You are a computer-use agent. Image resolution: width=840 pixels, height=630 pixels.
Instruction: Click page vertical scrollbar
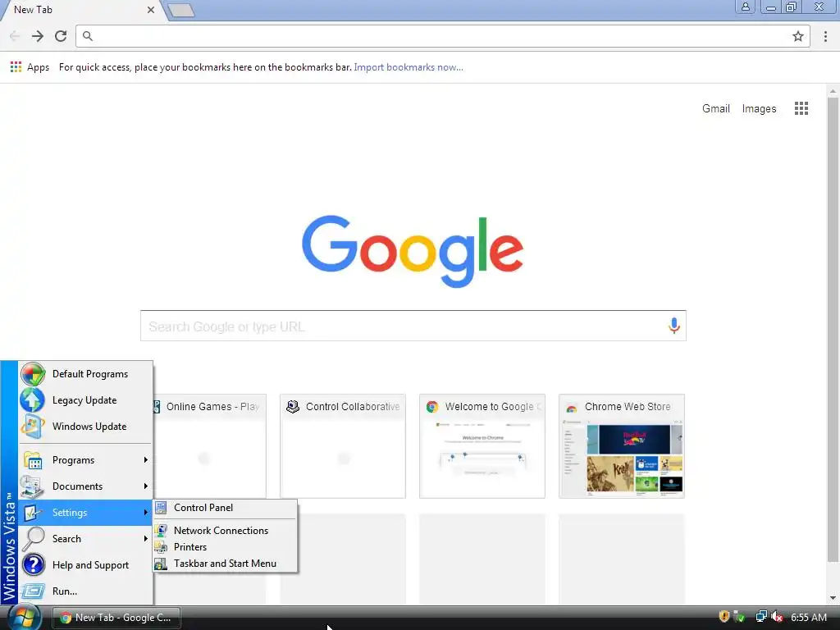coord(833,329)
